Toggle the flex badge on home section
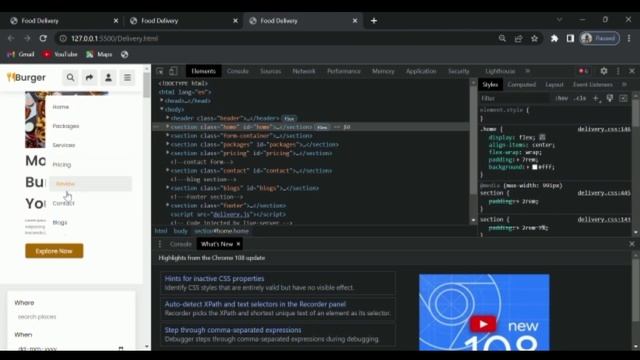The width and height of the screenshot is (640, 360). pos(322,127)
